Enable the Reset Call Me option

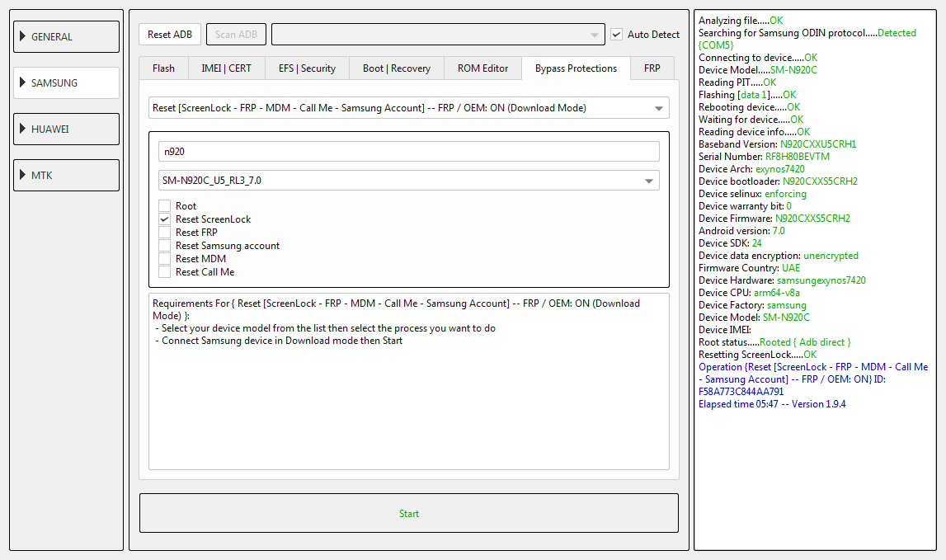point(165,272)
